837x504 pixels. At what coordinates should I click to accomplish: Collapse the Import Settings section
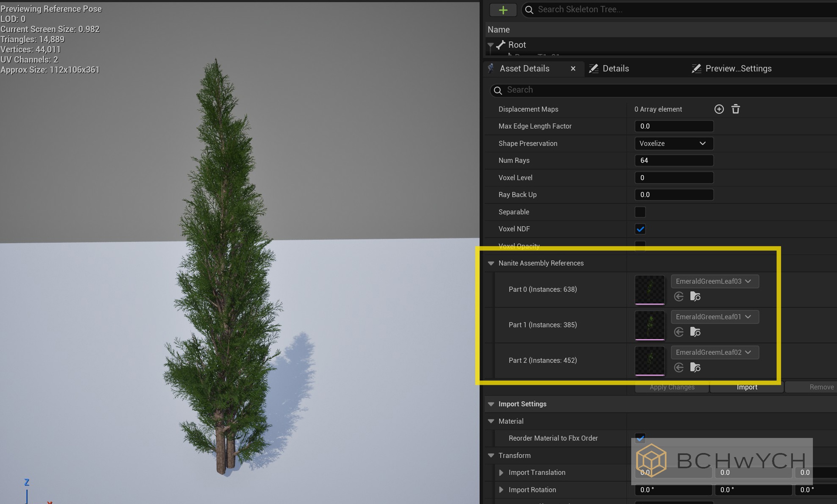pos(491,404)
